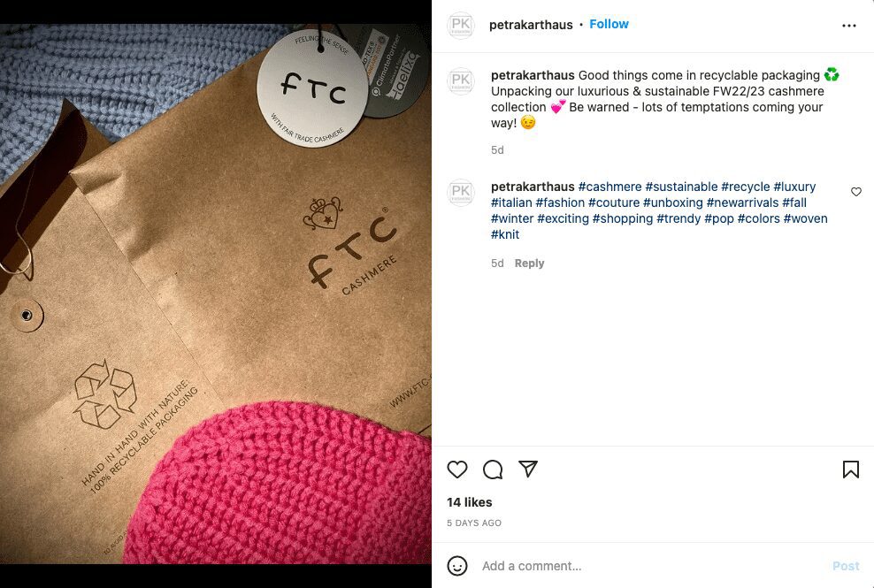The image size is (874, 588).
Task: Open the three-dot more options menu
Action: 849,26
